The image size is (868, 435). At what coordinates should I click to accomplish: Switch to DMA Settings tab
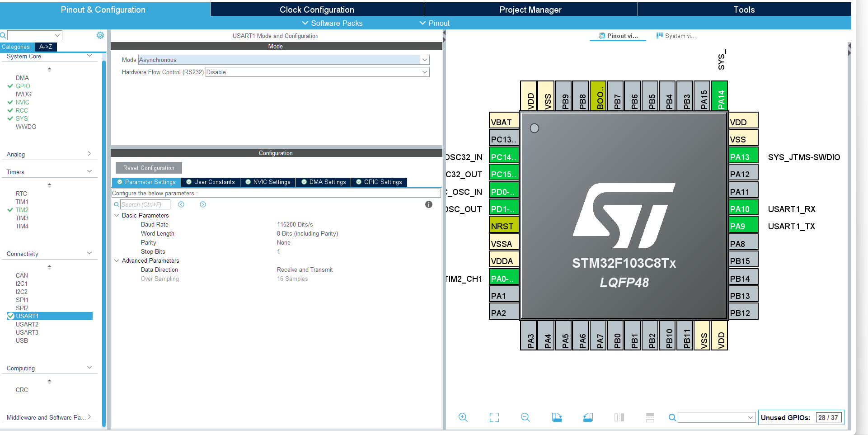(324, 182)
